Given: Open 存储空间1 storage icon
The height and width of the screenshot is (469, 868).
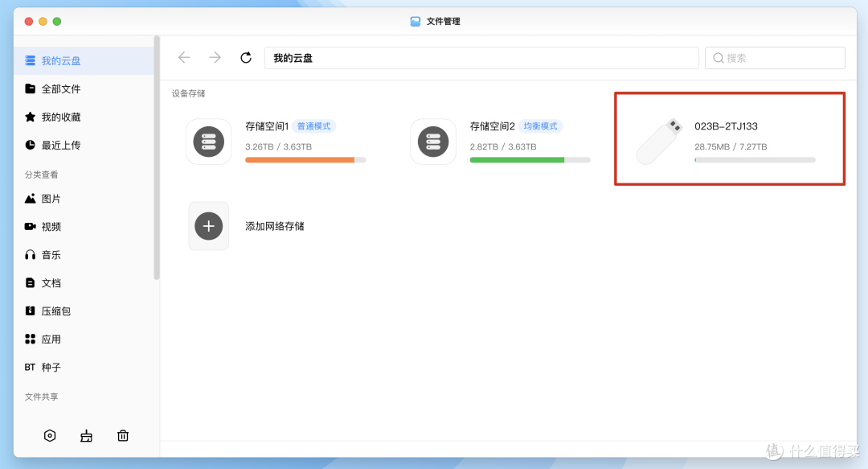Looking at the screenshot, I should pyautogui.click(x=209, y=142).
